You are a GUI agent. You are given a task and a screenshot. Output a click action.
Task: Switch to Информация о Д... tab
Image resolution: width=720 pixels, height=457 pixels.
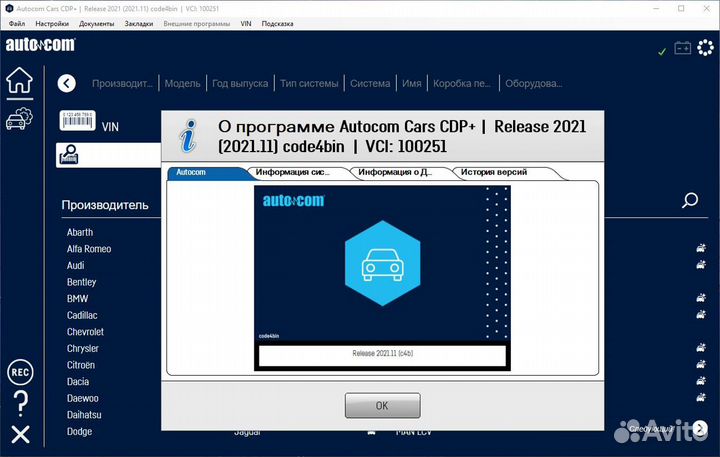[x=400, y=173]
